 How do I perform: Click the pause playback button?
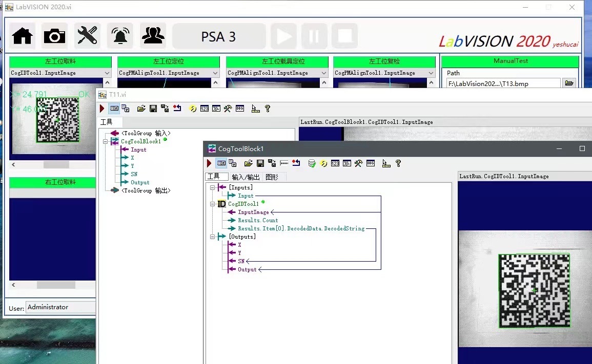[314, 35]
